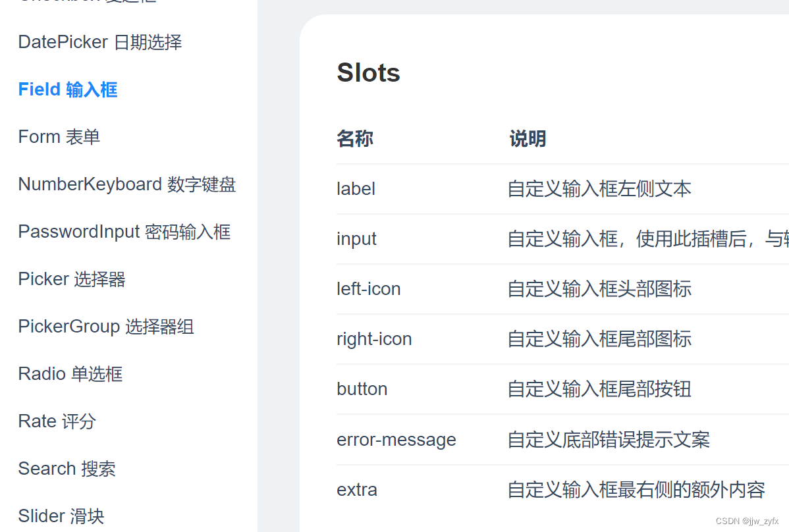
Task: Select the label slot name
Action: [x=356, y=189]
